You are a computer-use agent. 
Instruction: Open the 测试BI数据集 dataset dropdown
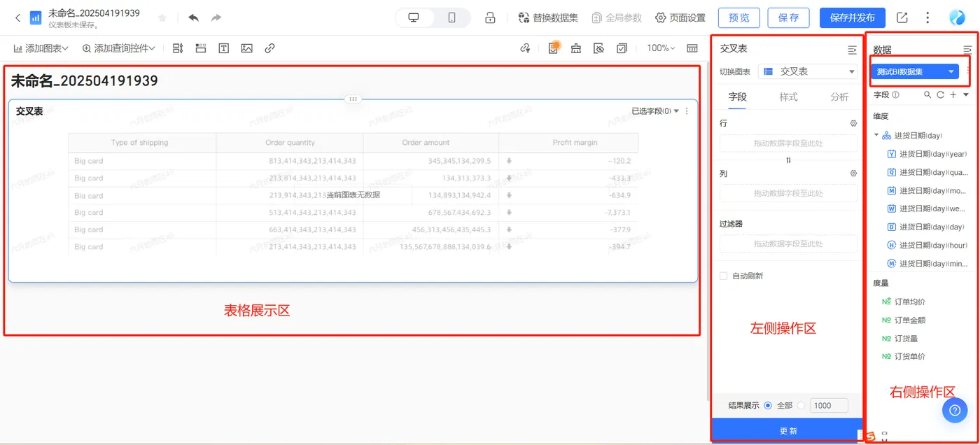[x=915, y=71]
